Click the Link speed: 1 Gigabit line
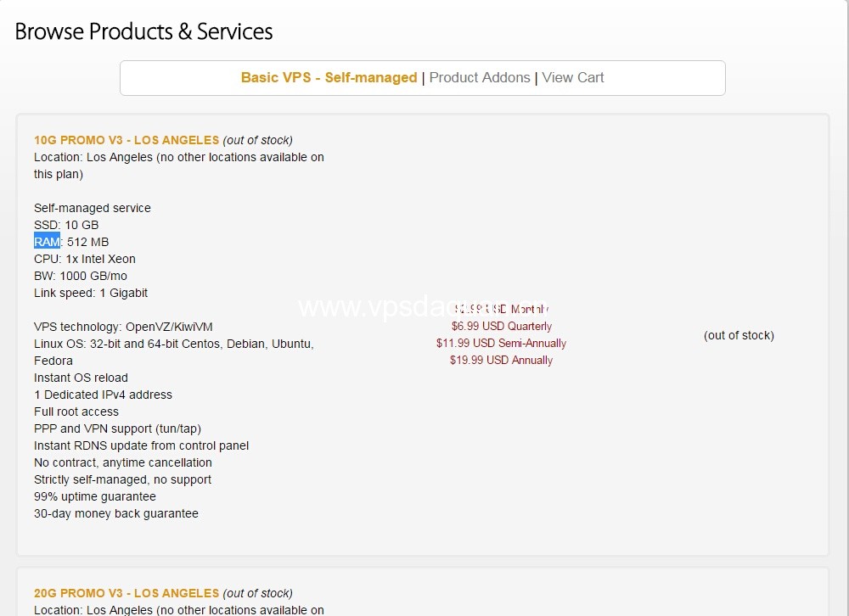 point(91,293)
